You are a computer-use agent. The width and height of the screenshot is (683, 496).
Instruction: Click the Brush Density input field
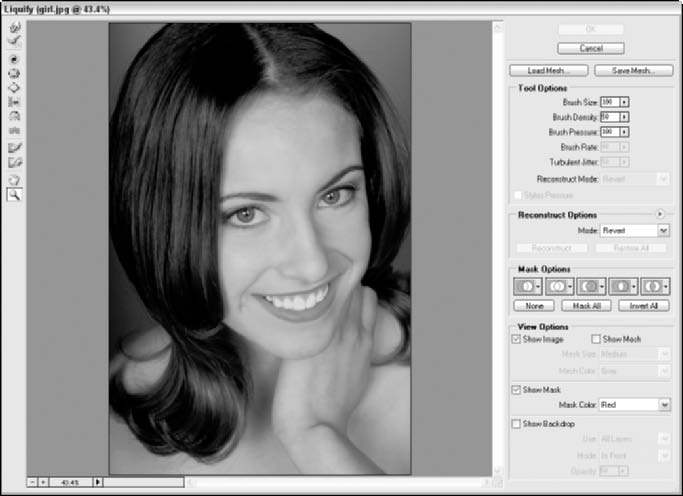click(608, 117)
